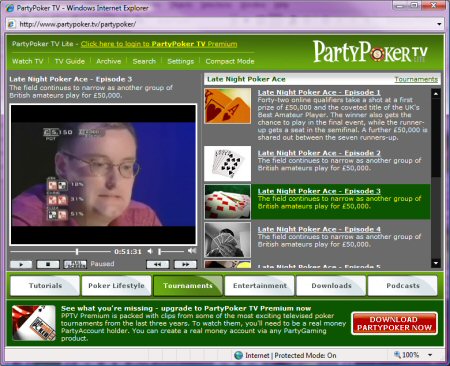Click the Paused status text

pyautogui.click(x=102, y=264)
